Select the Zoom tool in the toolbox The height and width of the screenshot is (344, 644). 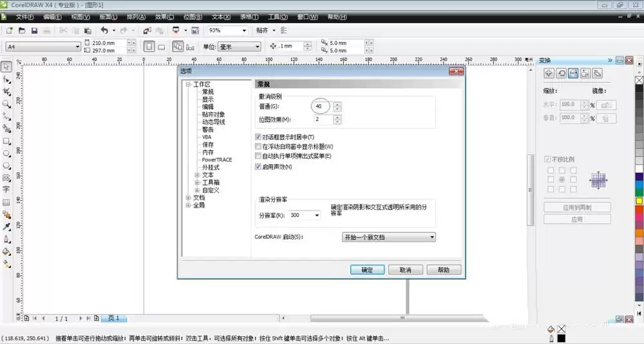click(6, 103)
